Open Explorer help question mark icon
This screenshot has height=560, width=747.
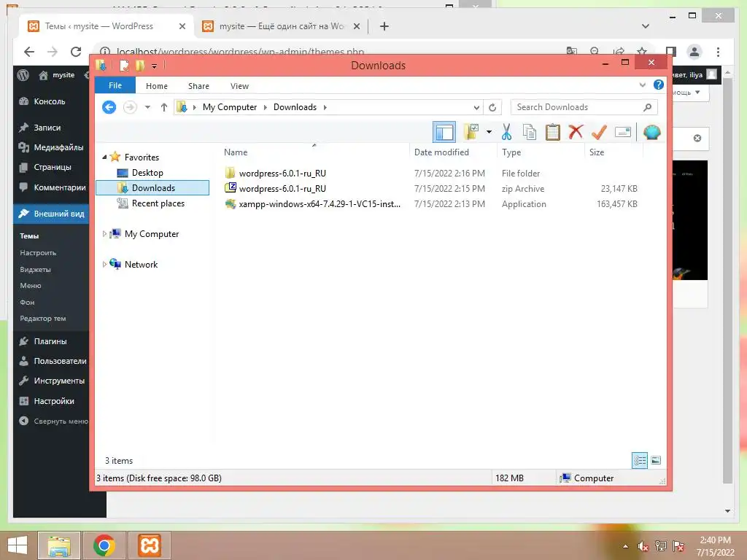coord(659,85)
